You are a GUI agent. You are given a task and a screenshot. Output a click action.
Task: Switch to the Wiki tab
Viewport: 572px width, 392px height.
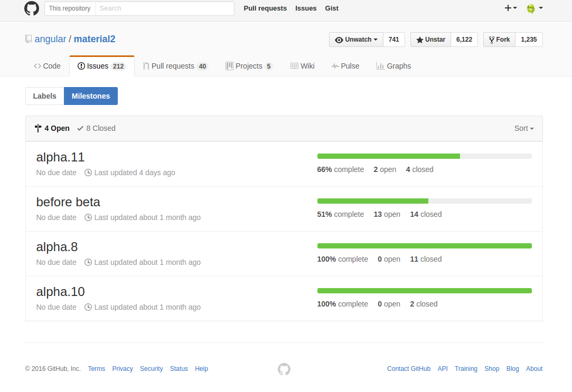303,66
